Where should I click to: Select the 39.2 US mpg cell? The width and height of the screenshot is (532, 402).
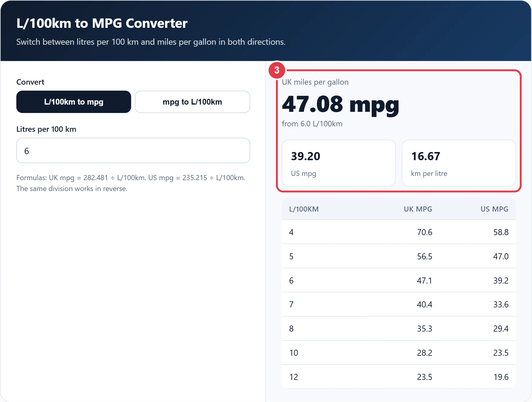[x=501, y=280]
